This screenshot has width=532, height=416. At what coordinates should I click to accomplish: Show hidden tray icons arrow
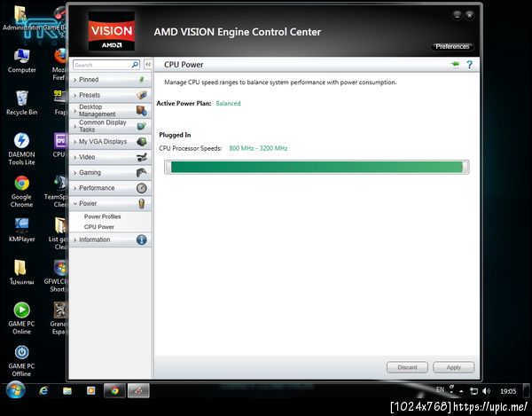click(461, 391)
